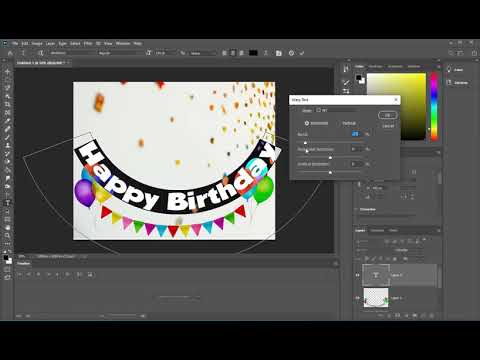This screenshot has height=360, width=480.
Task: Click the Home icon in options bar
Action: pos(10,53)
